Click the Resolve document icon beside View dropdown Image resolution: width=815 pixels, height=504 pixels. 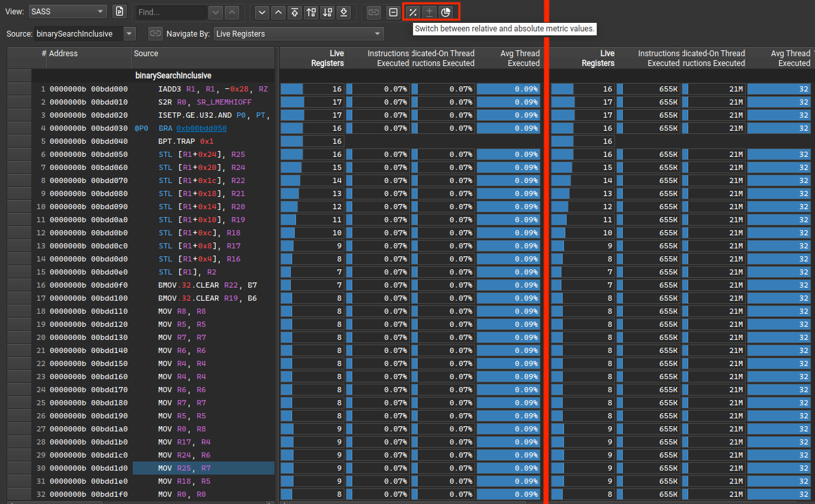(x=119, y=11)
